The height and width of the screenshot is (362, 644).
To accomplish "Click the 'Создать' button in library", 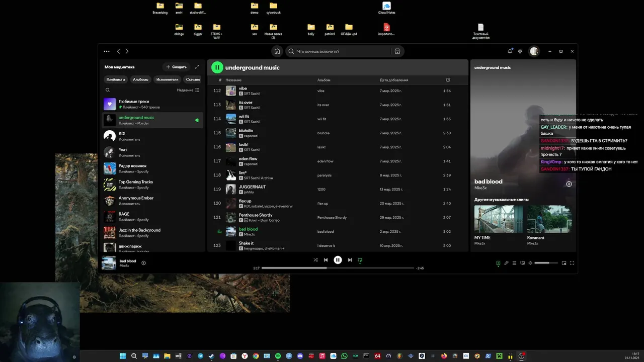I will coord(177,67).
